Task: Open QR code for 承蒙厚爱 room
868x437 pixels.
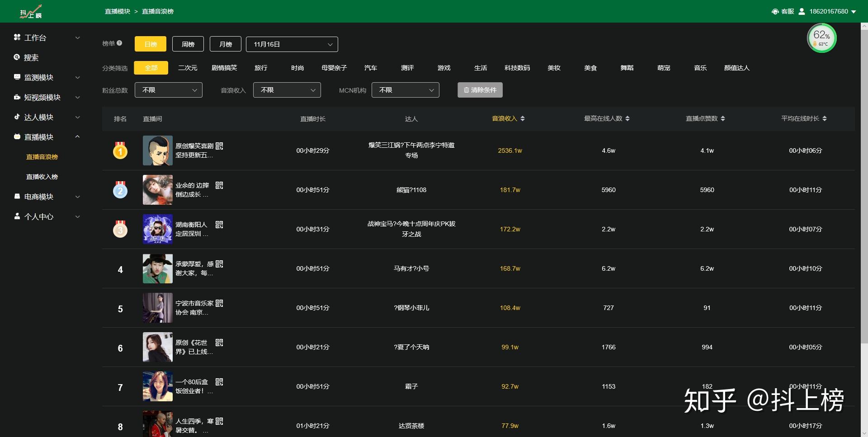Action: 219,264
